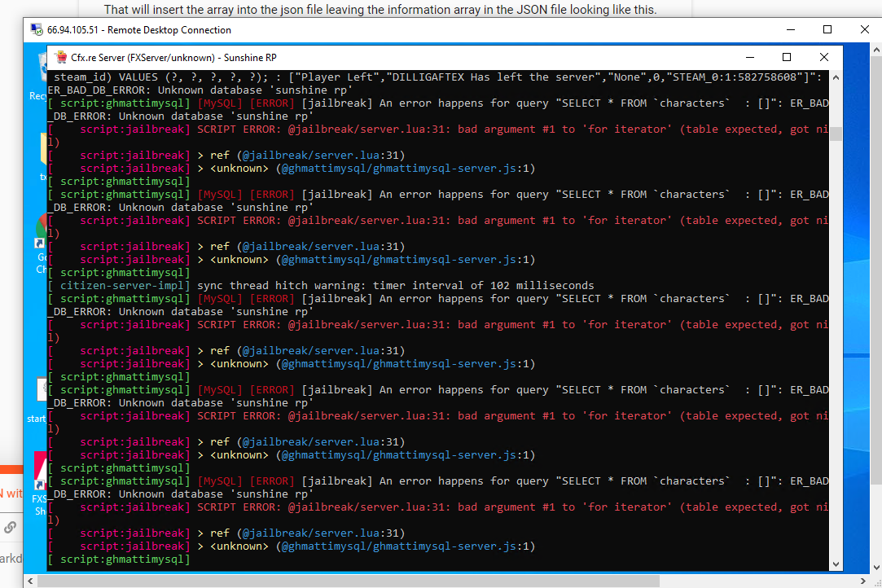Screen dimensions: 882x588
Task: Click the Cfx.re Server Sunshine RP title bar
Action: [x=407, y=58]
